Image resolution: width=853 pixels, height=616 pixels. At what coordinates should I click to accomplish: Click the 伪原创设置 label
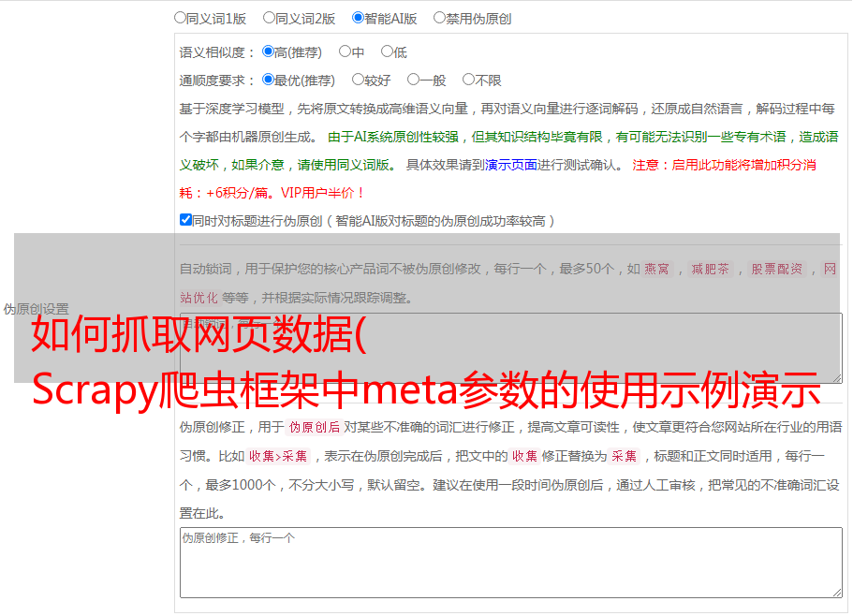[x=36, y=309]
